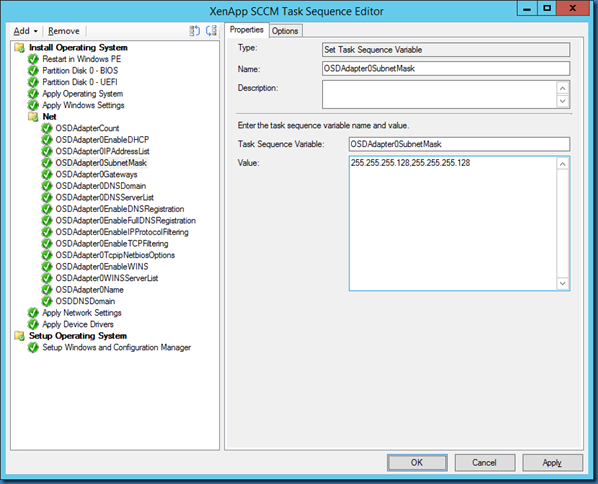
Task: Click the OK button
Action: coord(417,463)
